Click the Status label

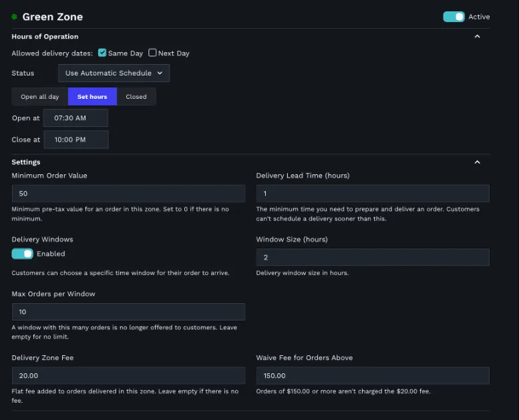click(x=23, y=73)
